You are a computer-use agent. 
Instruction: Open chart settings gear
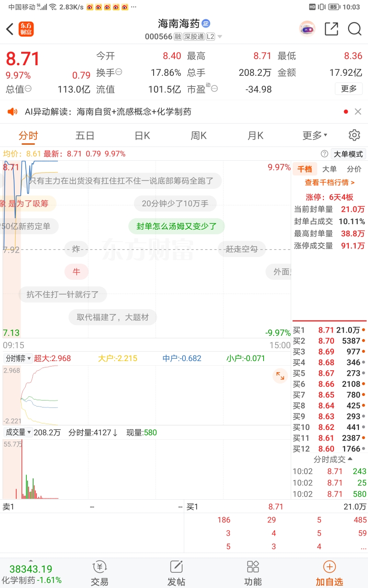354,135
